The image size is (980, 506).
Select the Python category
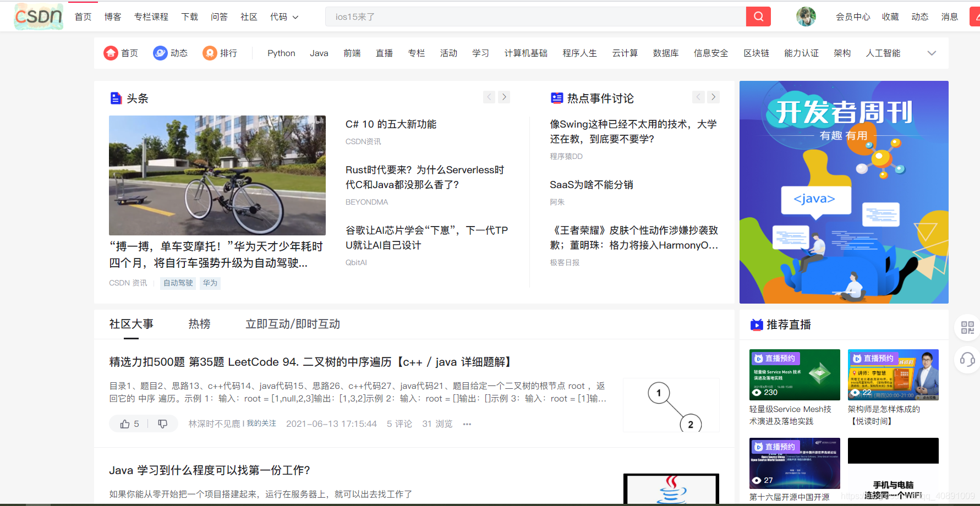point(281,53)
